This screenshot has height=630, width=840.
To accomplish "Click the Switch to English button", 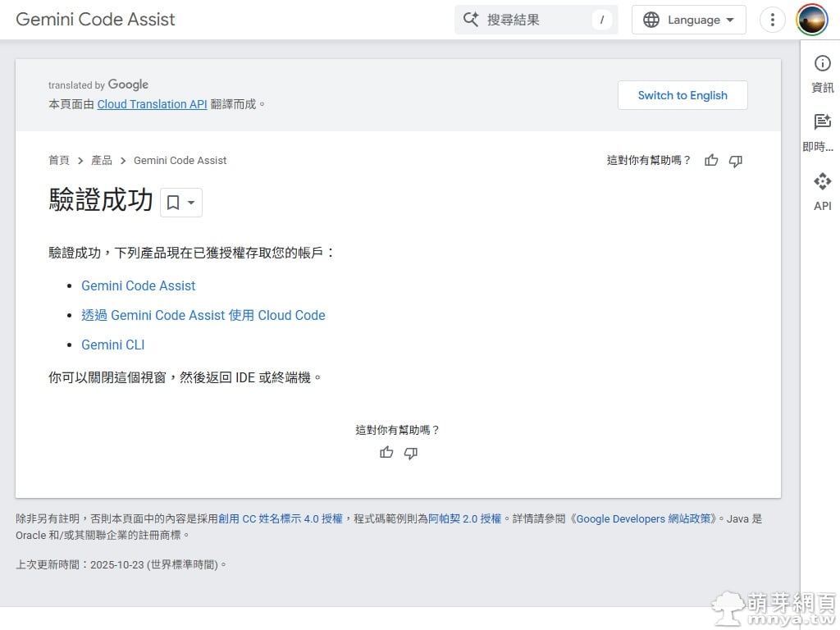I will (682, 95).
